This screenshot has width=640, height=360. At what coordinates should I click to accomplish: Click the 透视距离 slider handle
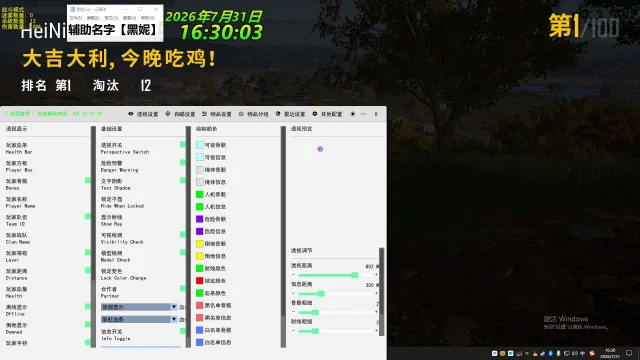[x=355, y=275]
